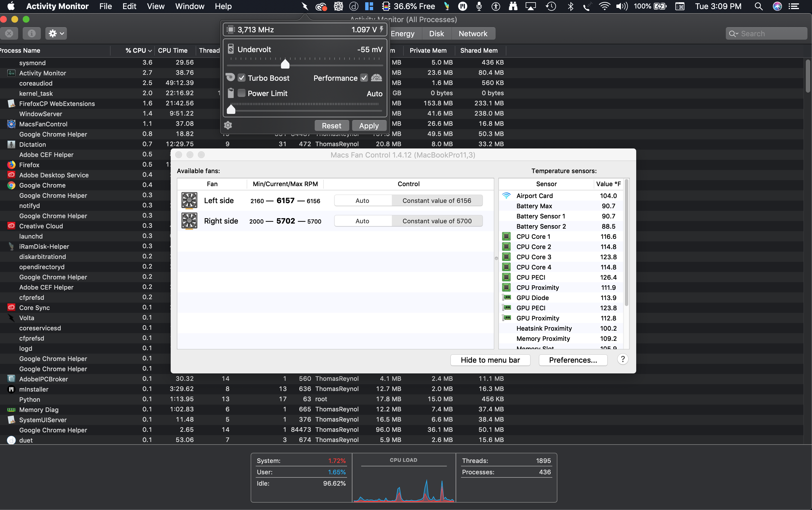
Task: Click the Volta settings gear icon
Action: pyautogui.click(x=228, y=126)
